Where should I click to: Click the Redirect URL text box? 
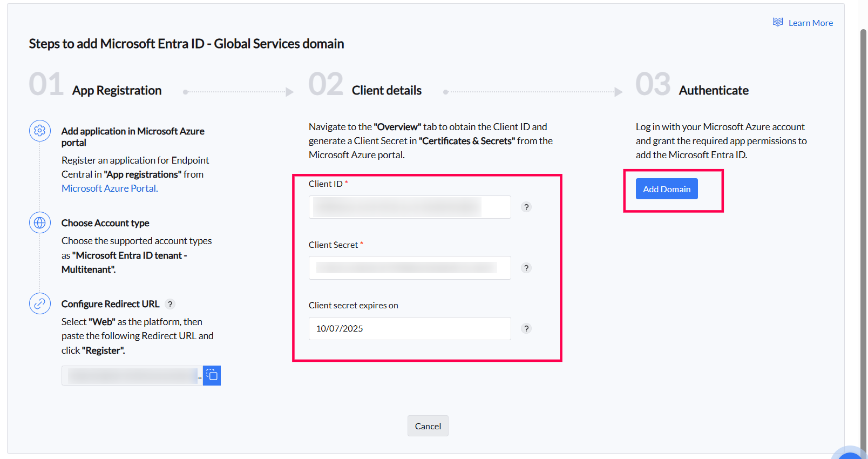132,375
